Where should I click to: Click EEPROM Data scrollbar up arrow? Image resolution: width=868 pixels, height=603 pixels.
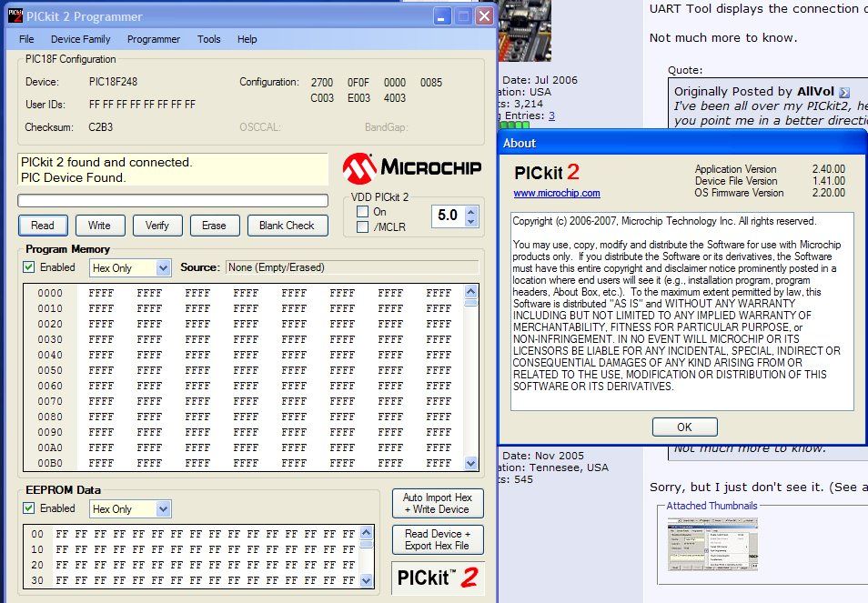[x=366, y=533]
